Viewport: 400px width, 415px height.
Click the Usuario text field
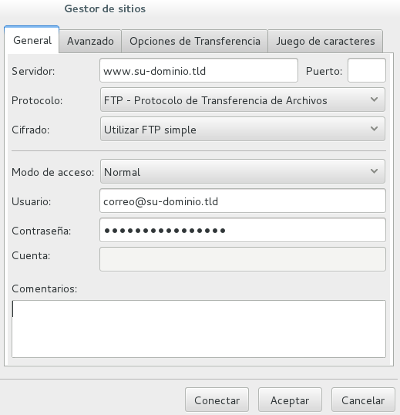[x=242, y=201]
